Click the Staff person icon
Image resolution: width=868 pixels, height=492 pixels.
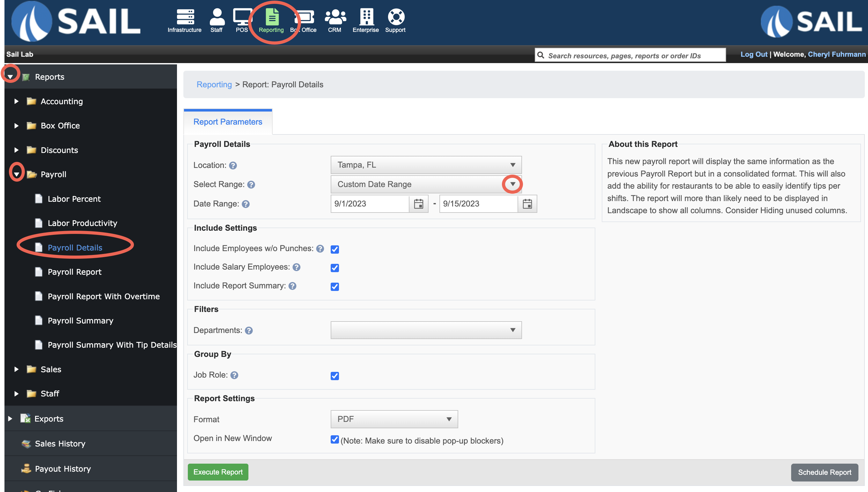(x=217, y=17)
